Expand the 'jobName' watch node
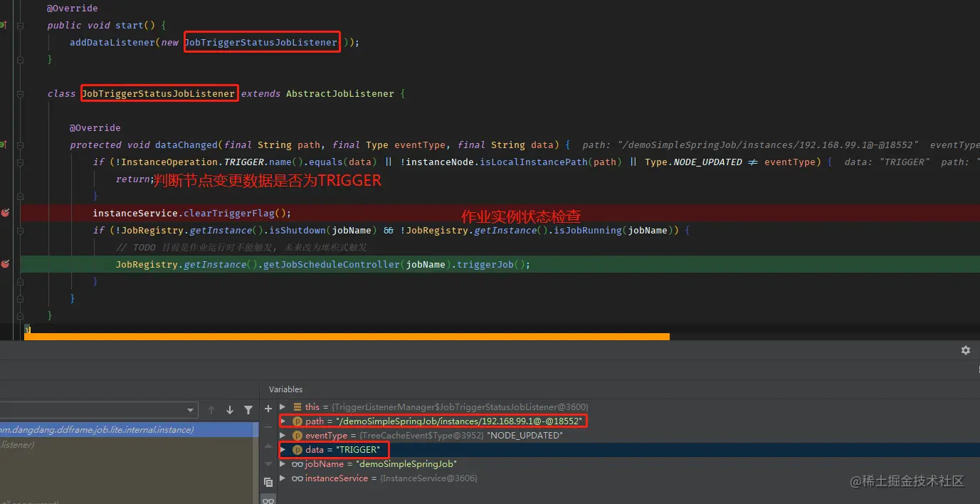The image size is (980, 504). pyautogui.click(x=283, y=464)
